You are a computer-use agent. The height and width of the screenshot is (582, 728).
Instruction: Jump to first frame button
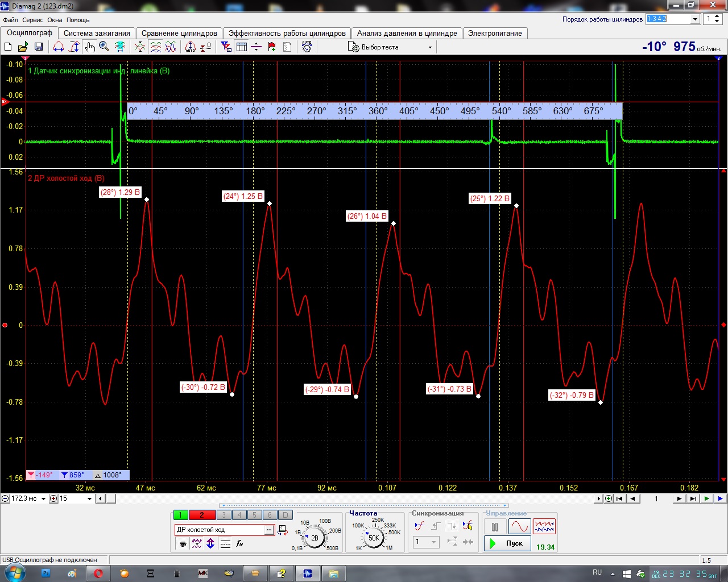[x=619, y=498]
